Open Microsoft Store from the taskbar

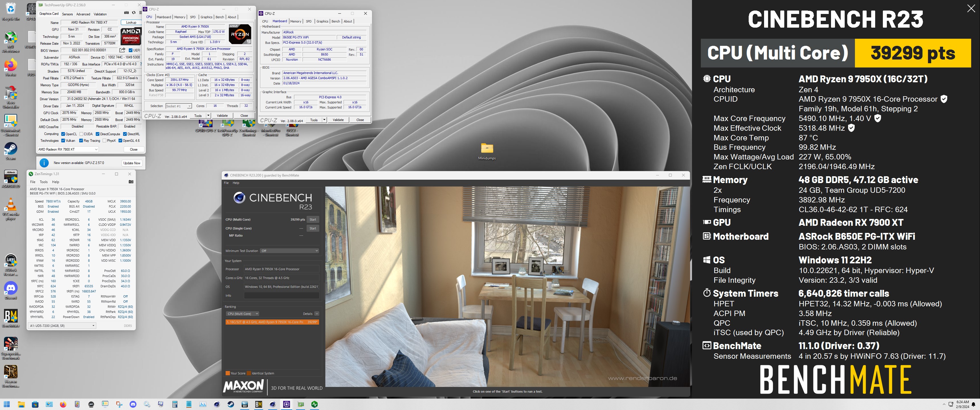[35, 404]
